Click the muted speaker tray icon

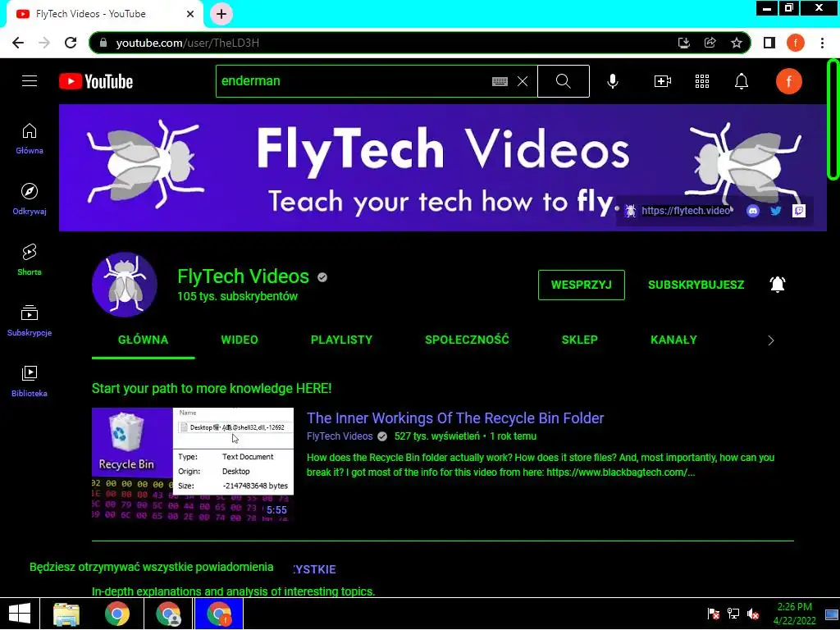(753, 614)
